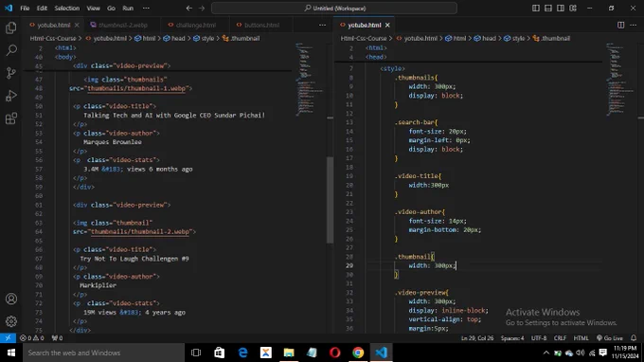This screenshot has height=362, width=644.
Task: Open the Manage gear menu
Action: (x=11, y=321)
